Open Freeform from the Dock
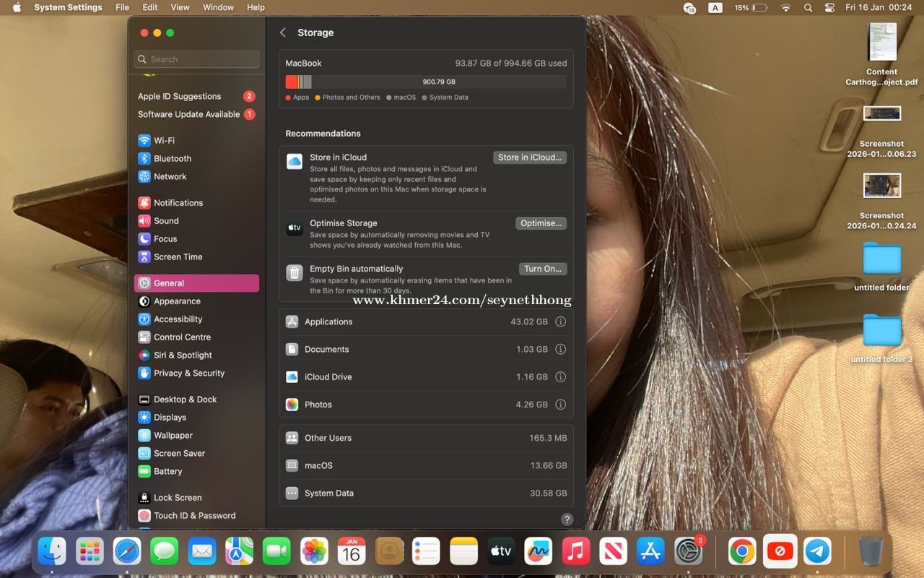 coord(538,551)
